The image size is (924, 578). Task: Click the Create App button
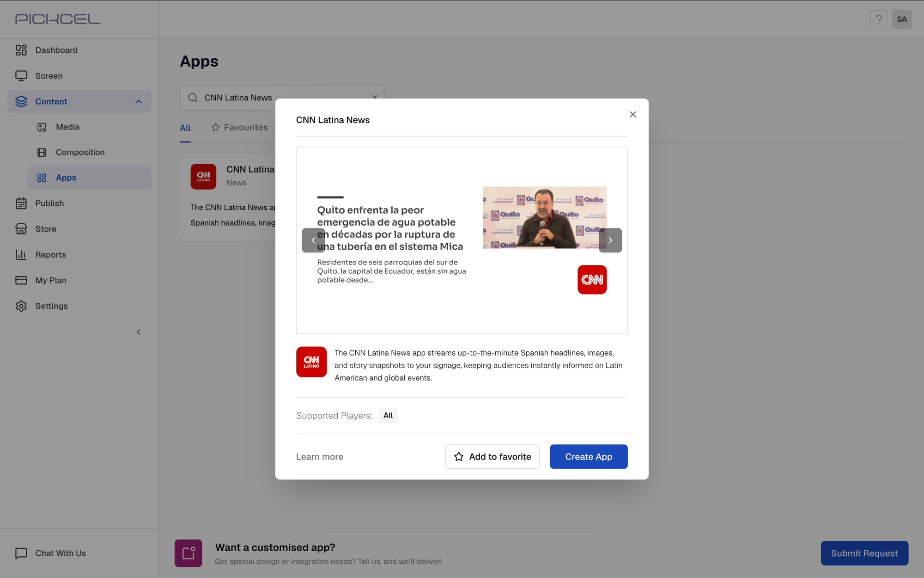(589, 456)
